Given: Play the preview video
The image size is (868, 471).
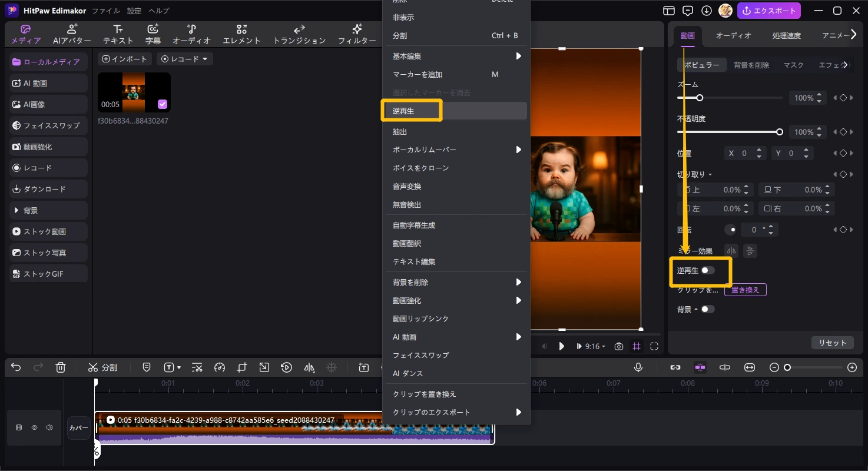Looking at the screenshot, I should point(562,346).
